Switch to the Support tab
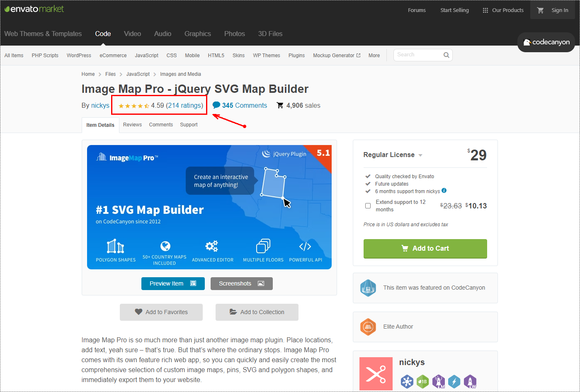The image size is (580, 392). click(189, 125)
